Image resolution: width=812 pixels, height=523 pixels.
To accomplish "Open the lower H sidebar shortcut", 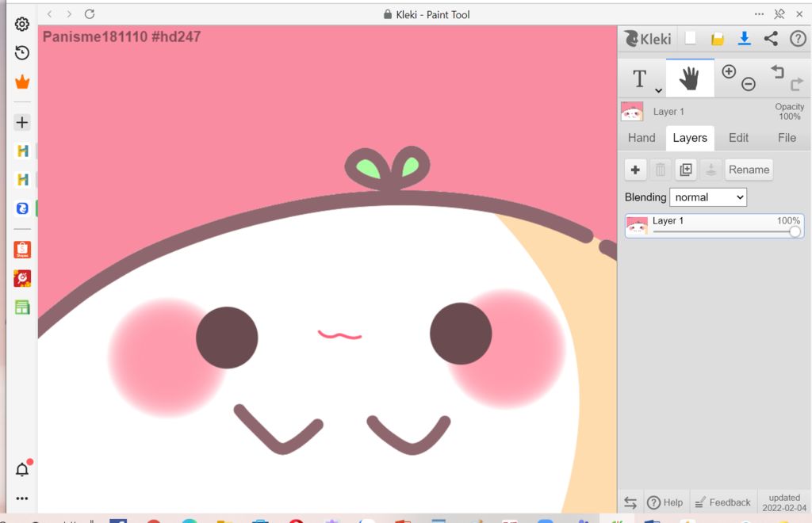I will 22,180.
